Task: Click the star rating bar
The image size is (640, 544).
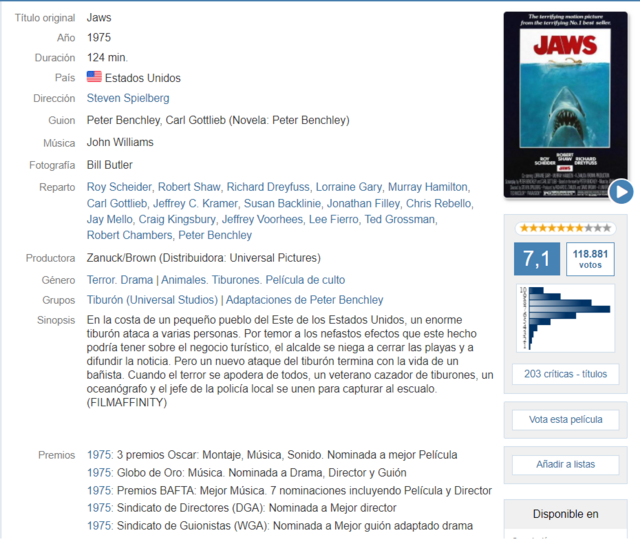Action: pos(565,228)
